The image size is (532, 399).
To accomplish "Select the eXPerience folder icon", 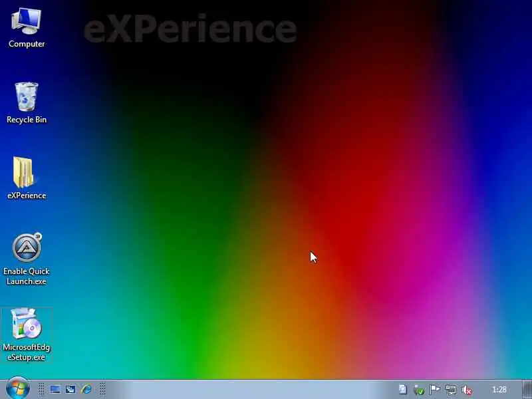I will (24, 172).
